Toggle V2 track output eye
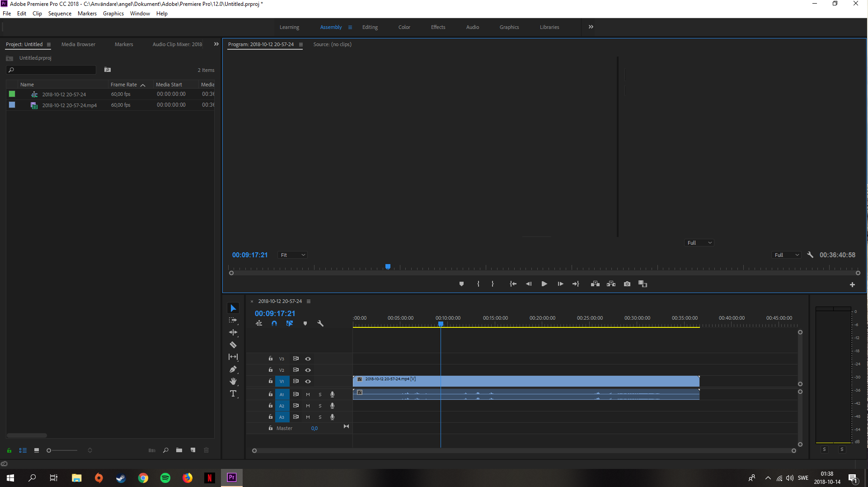 [308, 370]
